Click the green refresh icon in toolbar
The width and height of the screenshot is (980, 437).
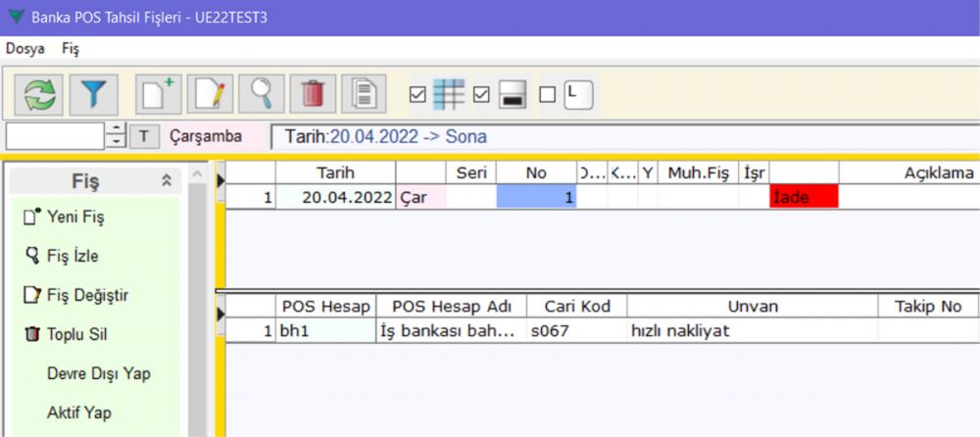coord(40,94)
